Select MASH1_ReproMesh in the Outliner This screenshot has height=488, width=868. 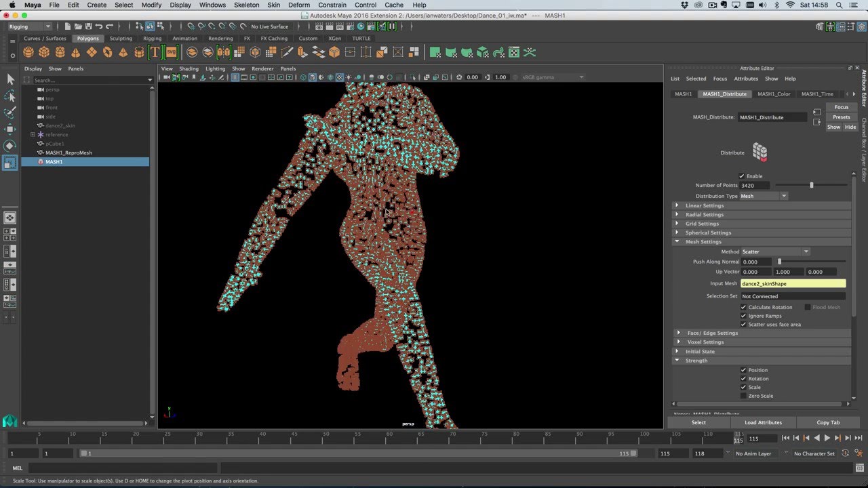point(68,152)
